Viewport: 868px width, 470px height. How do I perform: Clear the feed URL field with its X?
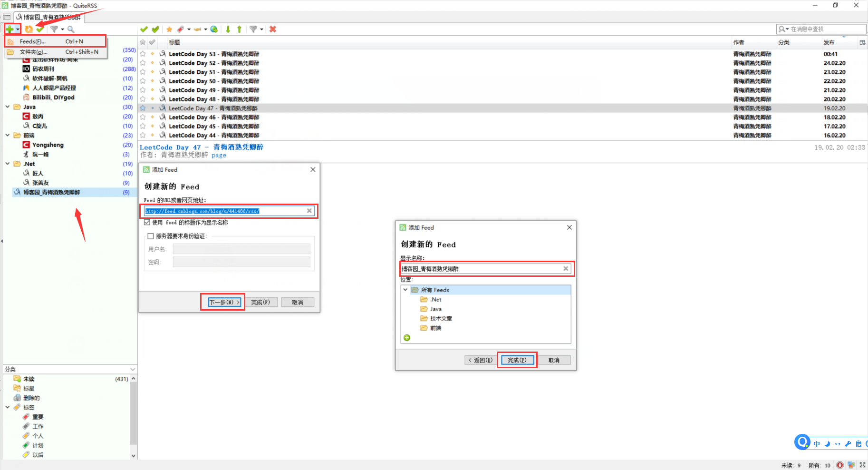(x=309, y=211)
